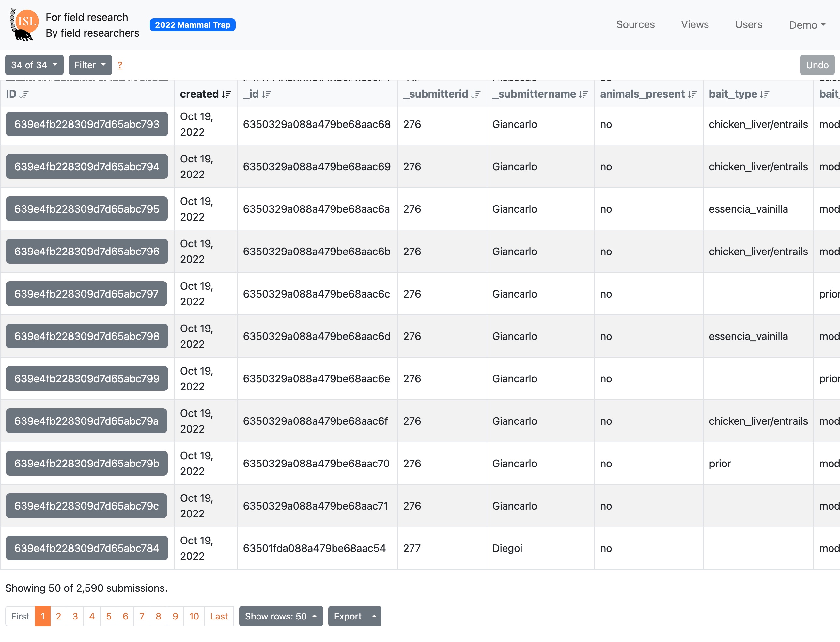Sort by created column icon
The image size is (840, 642).
click(226, 94)
